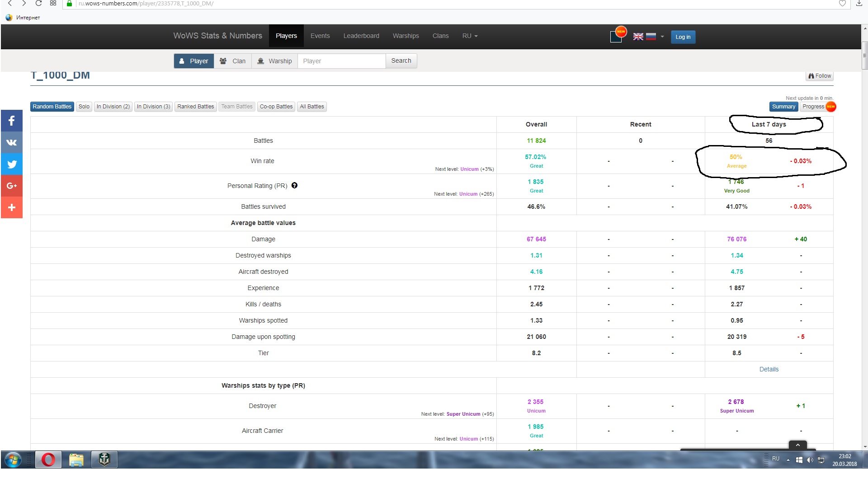Open File Explorer from the taskbar

(x=76, y=460)
